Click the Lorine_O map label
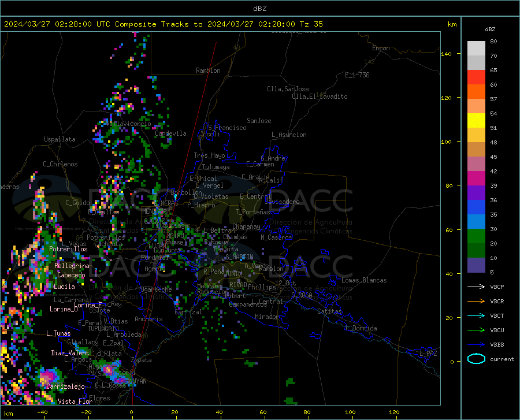Image resolution: width=520 pixels, height=420 pixels. click(x=64, y=309)
